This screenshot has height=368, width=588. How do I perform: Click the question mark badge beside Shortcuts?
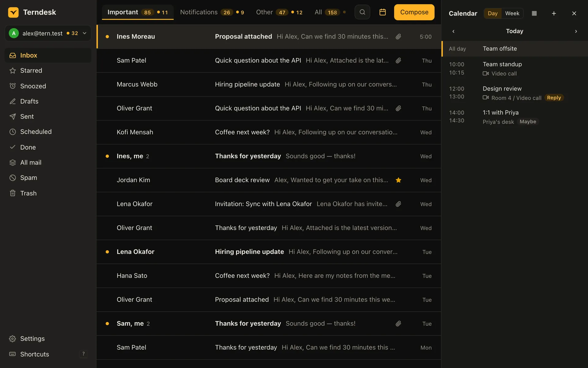click(x=83, y=354)
